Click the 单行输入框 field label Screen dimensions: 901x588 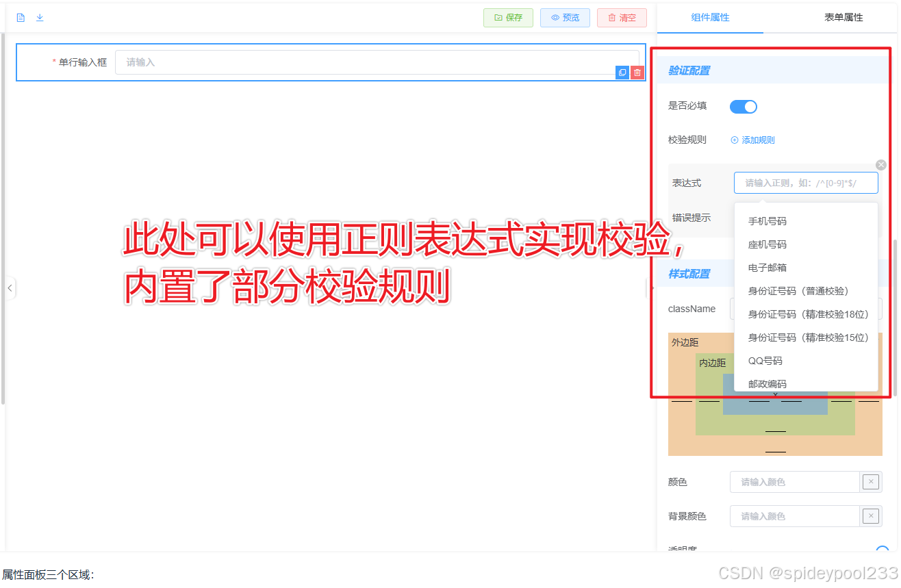tap(83, 62)
